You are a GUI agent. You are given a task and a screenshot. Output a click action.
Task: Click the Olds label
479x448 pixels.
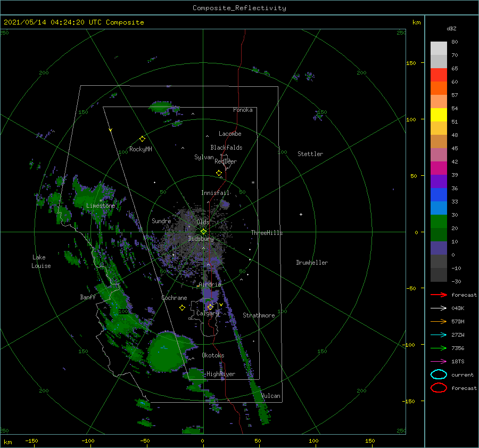pos(203,222)
